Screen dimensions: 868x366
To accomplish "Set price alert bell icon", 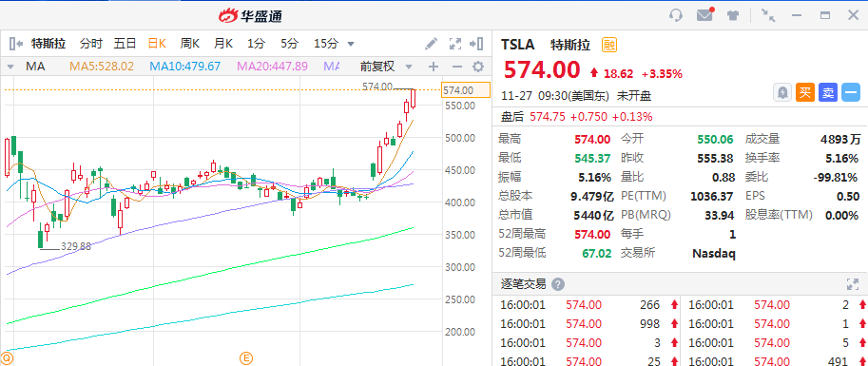I will [x=782, y=93].
